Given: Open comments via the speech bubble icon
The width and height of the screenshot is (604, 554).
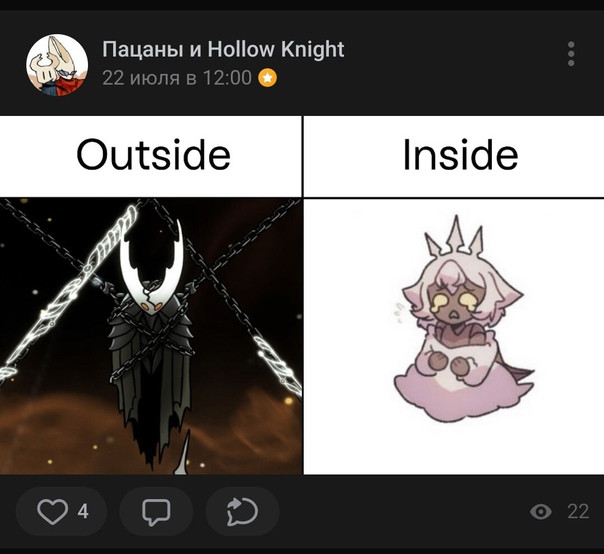Looking at the screenshot, I should pos(156,512).
